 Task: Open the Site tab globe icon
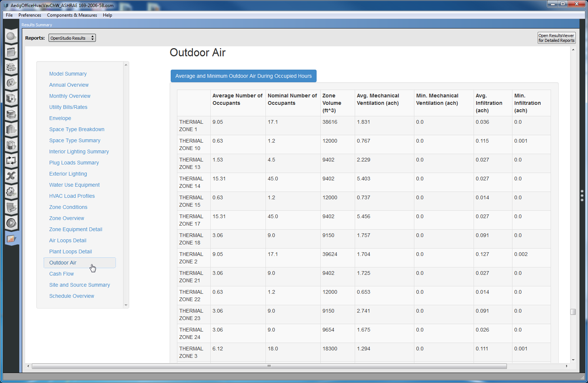tap(11, 36)
